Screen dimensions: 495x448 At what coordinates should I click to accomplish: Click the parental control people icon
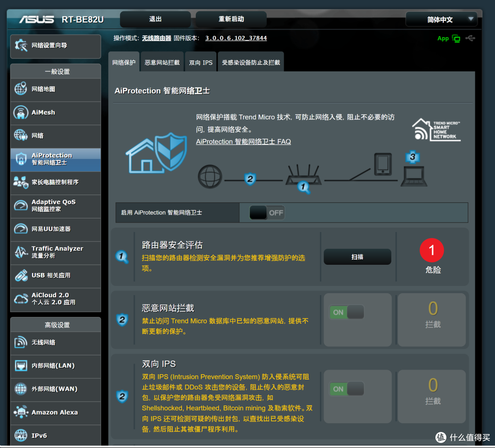tap(21, 182)
